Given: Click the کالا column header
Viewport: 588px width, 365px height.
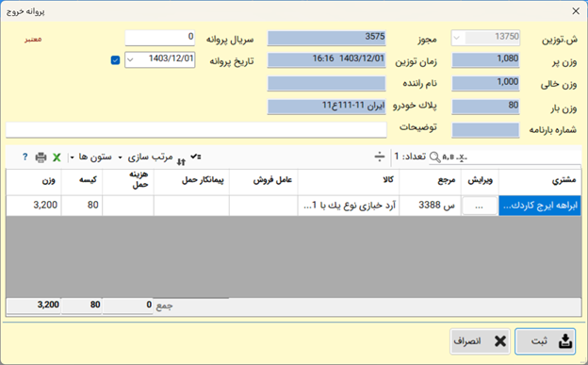Looking at the screenshot, I should pyautogui.click(x=349, y=182).
